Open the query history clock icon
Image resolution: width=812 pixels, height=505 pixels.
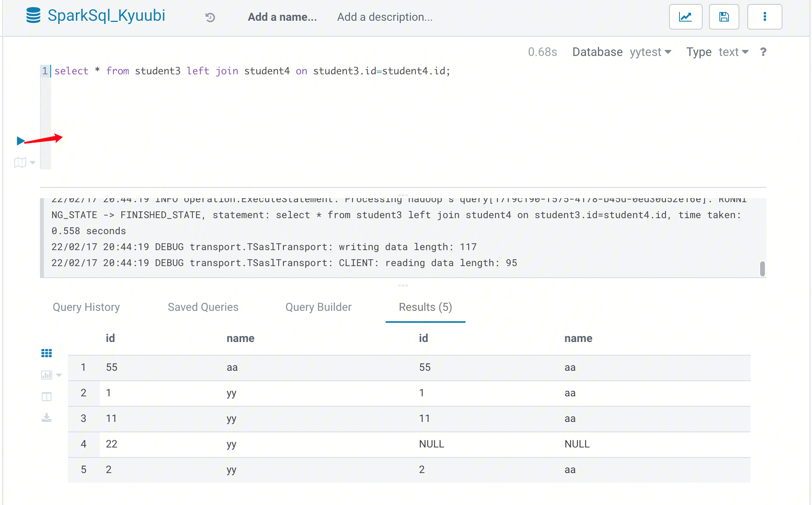click(x=210, y=17)
